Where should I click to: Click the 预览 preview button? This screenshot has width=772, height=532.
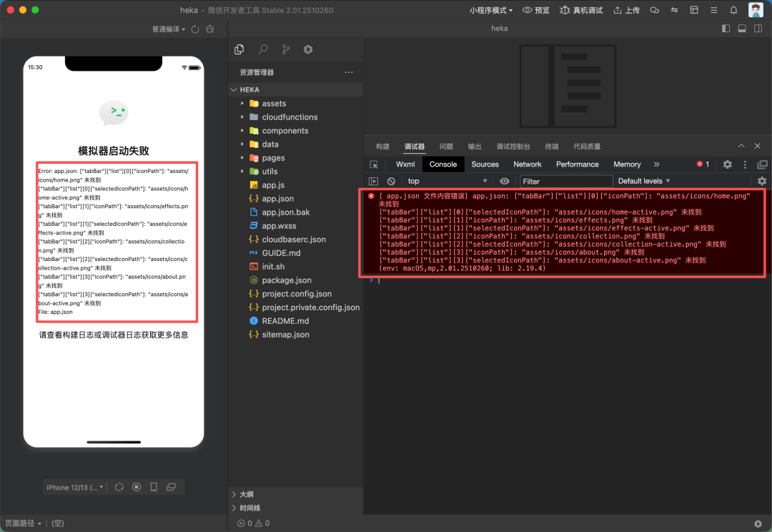click(536, 10)
